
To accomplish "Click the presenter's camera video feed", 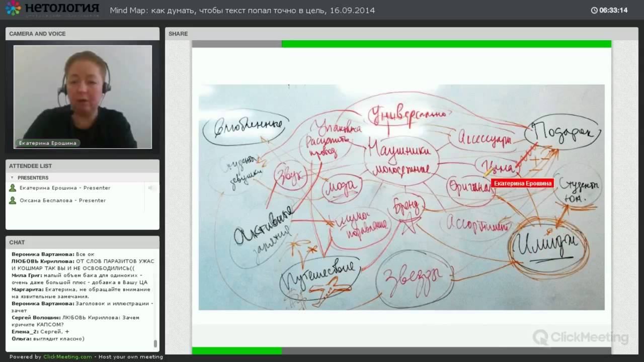I will click(x=83, y=97).
